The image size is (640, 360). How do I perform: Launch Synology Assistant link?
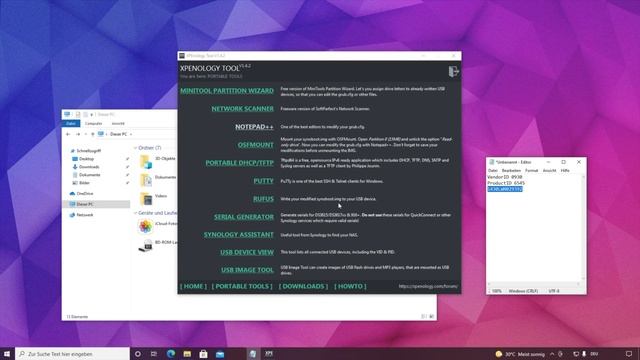239,234
